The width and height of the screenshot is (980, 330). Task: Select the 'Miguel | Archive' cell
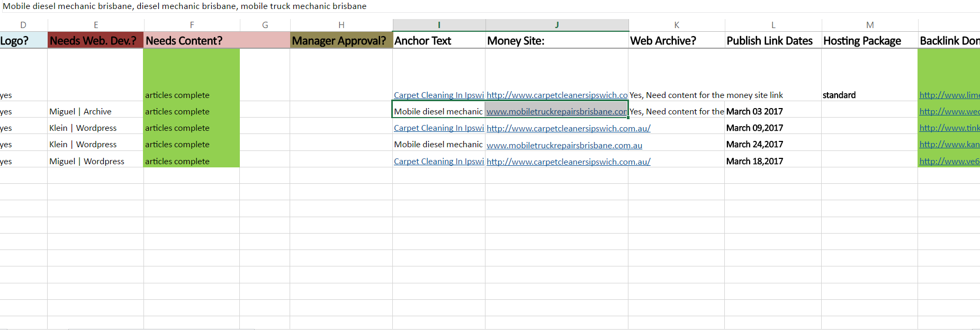coord(80,112)
